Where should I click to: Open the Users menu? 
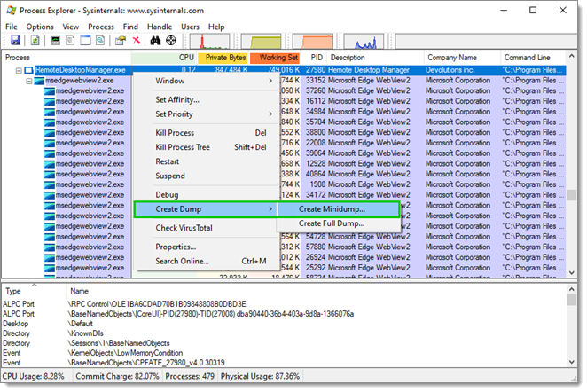(x=190, y=27)
